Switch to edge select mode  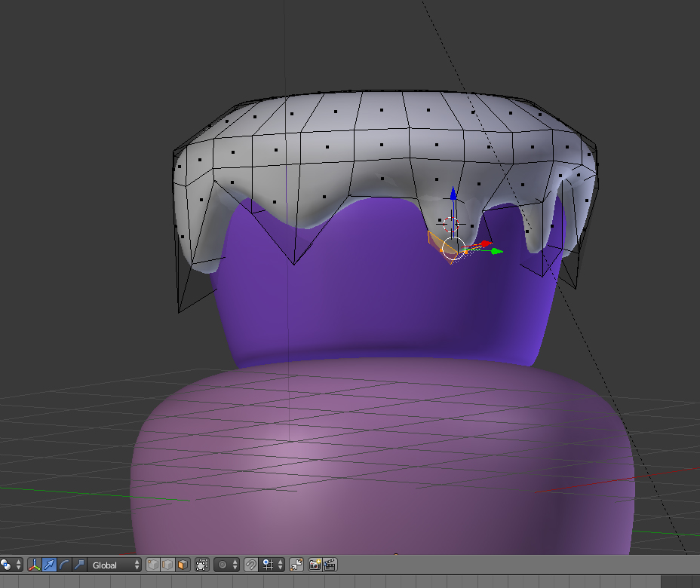pos(167,565)
